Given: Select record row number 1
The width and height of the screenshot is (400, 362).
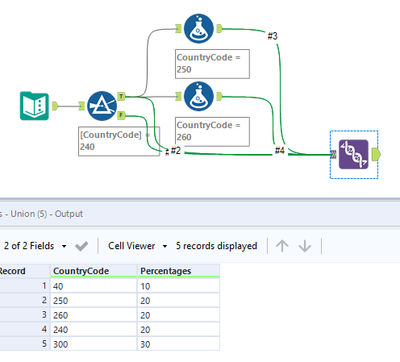Looking at the screenshot, I should point(25,286).
